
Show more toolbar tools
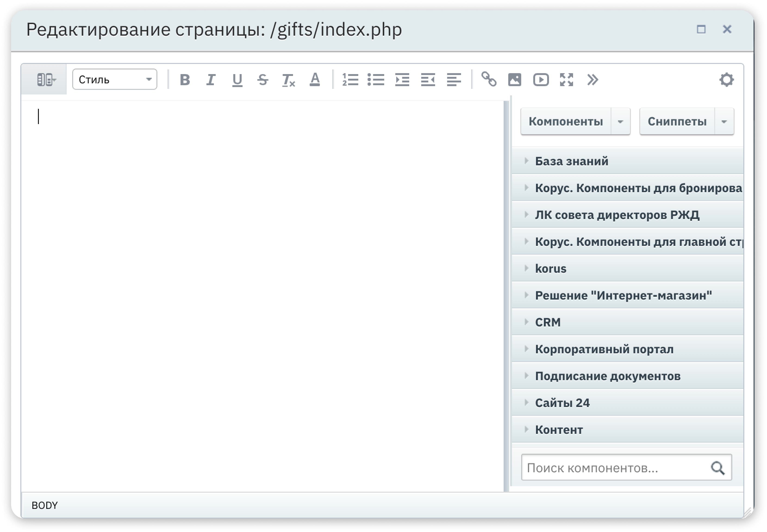[x=592, y=80]
